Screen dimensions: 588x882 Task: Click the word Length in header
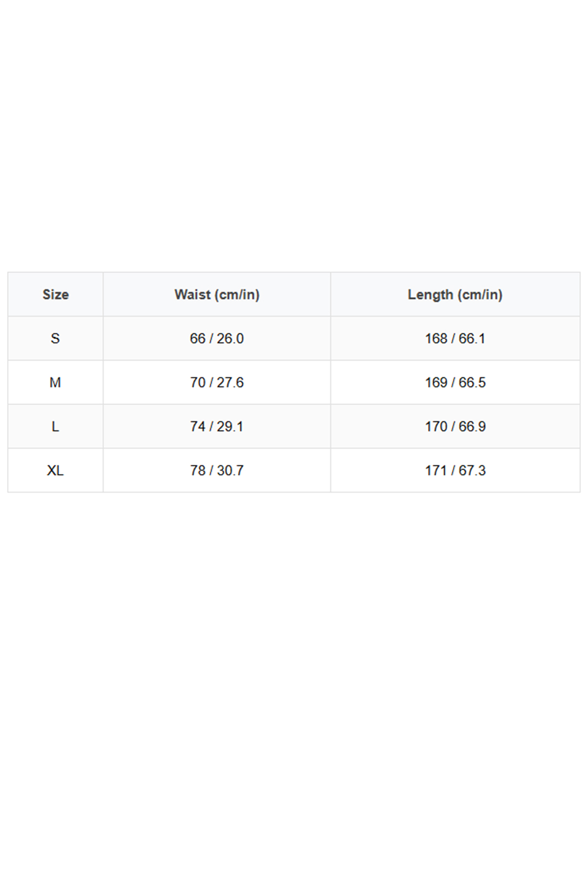(430, 295)
